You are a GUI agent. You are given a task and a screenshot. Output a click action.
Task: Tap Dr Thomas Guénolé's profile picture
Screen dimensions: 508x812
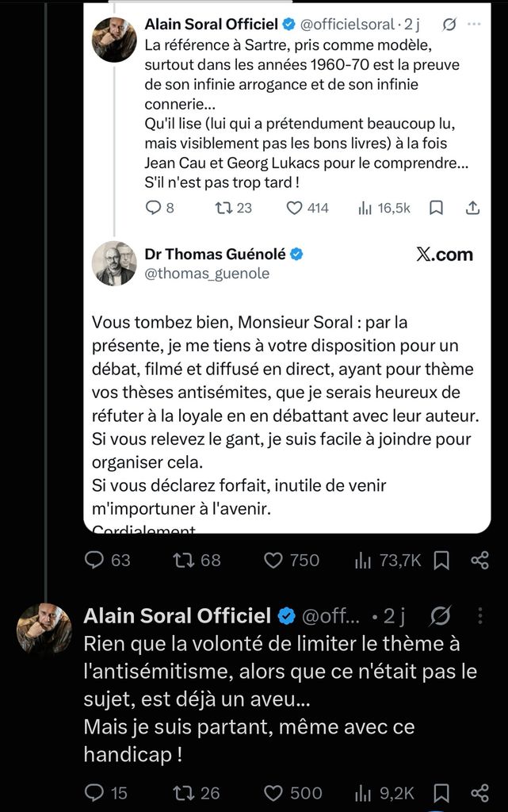click(x=114, y=263)
